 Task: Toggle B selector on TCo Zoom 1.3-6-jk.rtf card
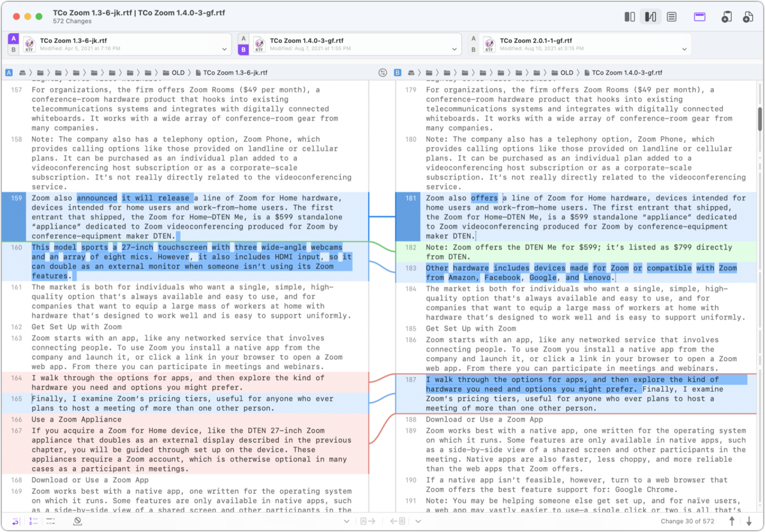(x=13, y=50)
